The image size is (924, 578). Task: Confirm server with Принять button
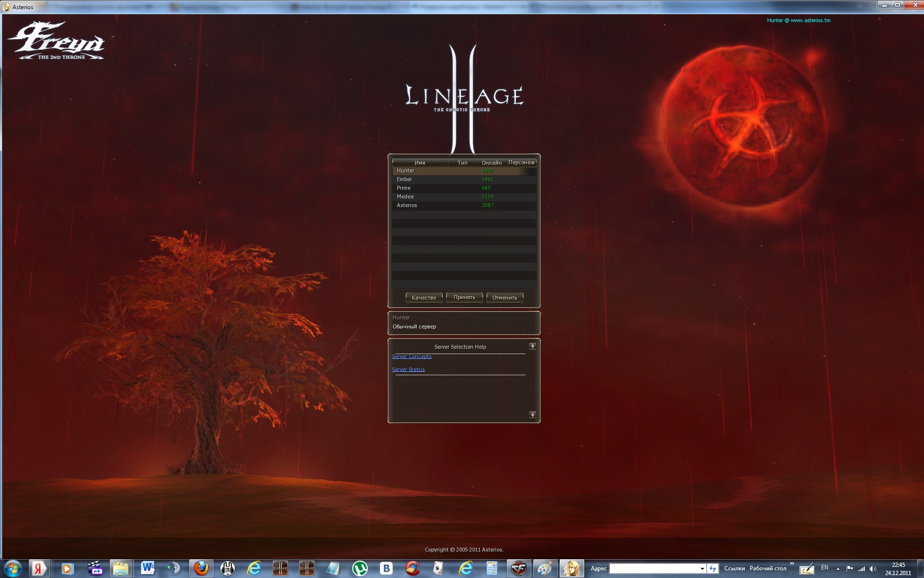click(464, 298)
